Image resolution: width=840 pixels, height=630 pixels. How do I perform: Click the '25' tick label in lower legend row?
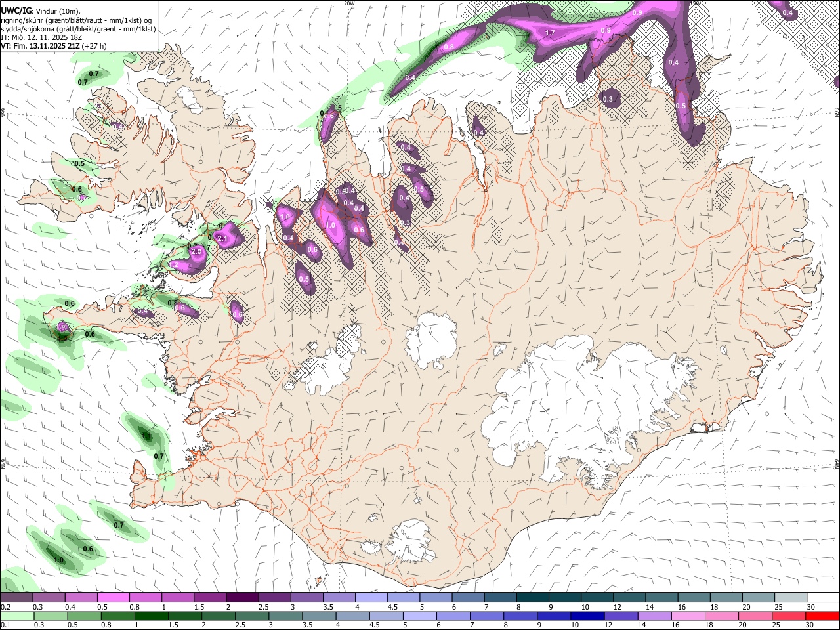point(777,625)
